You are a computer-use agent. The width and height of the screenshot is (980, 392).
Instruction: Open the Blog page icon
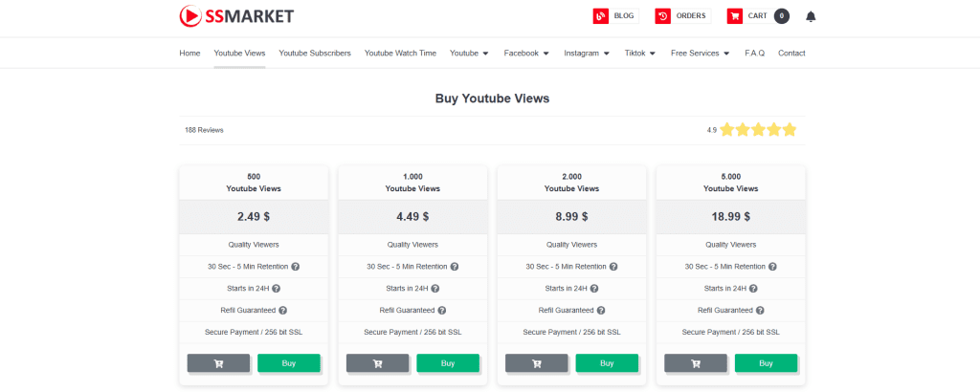coord(601,16)
